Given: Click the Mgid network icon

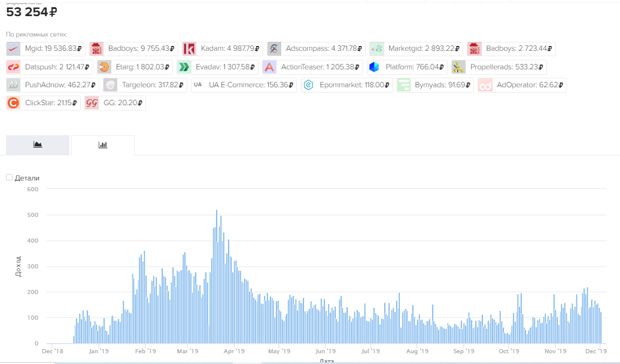Looking at the screenshot, I should (13, 49).
